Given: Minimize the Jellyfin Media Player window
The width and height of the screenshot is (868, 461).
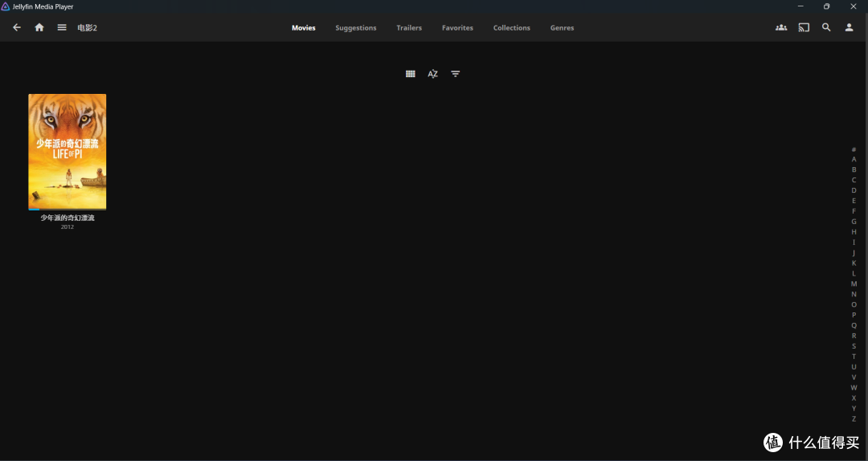Looking at the screenshot, I should 800,6.
